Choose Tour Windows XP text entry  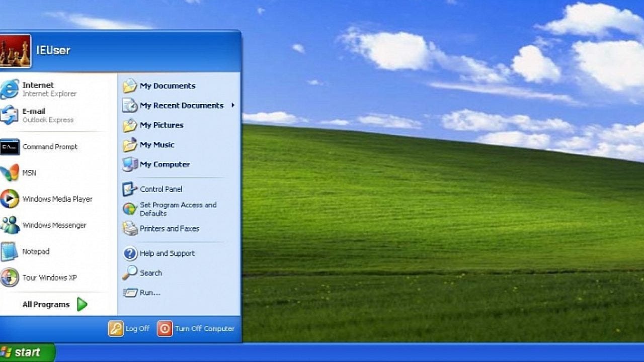coord(49,278)
